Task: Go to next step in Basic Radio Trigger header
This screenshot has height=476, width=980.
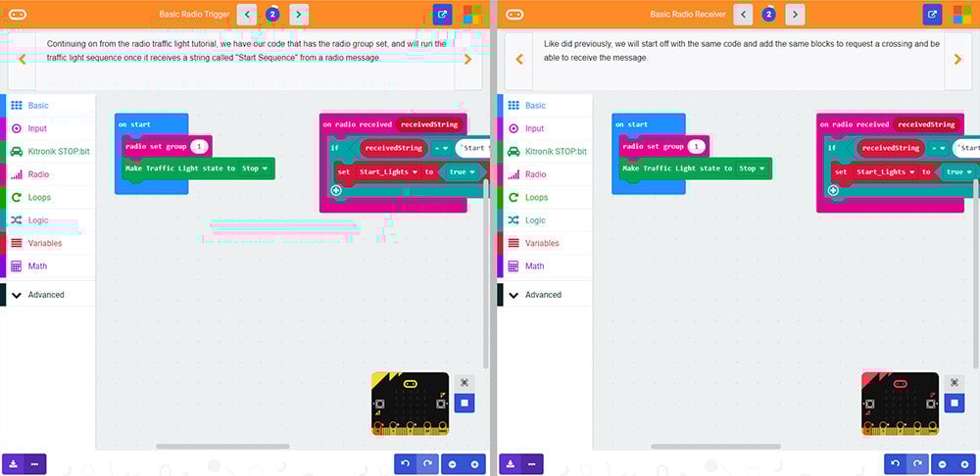Action: pyautogui.click(x=299, y=15)
